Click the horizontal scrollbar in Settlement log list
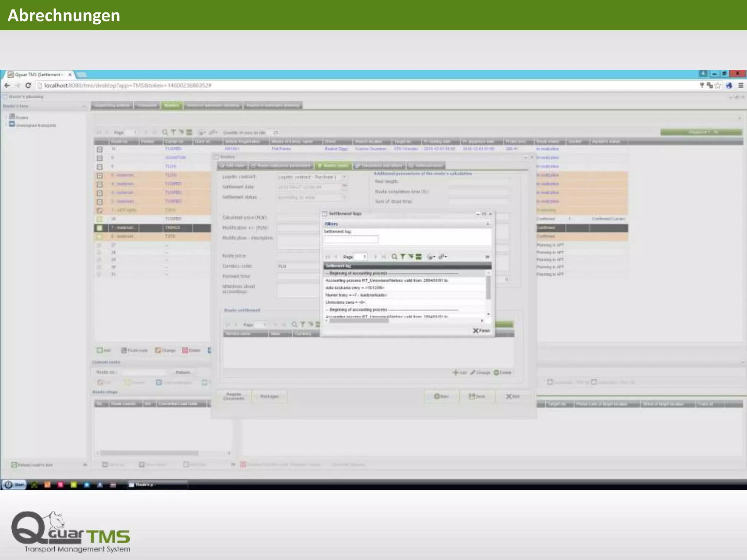 pyautogui.click(x=359, y=321)
